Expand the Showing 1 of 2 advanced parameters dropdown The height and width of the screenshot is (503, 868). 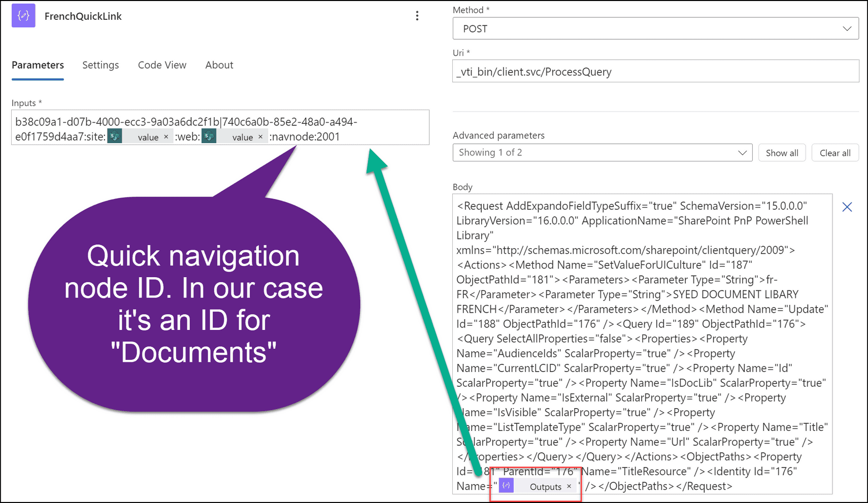pyautogui.click(x=742, y=152)
